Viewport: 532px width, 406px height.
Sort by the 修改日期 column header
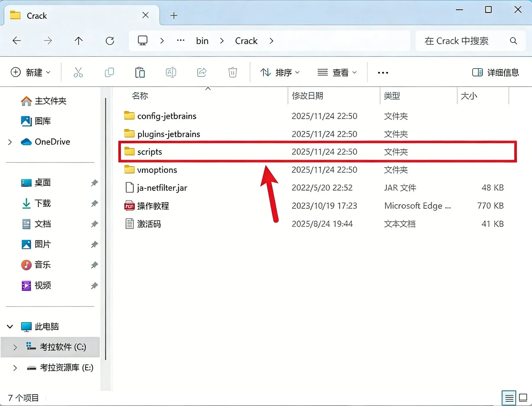click(x=307, y=96)
